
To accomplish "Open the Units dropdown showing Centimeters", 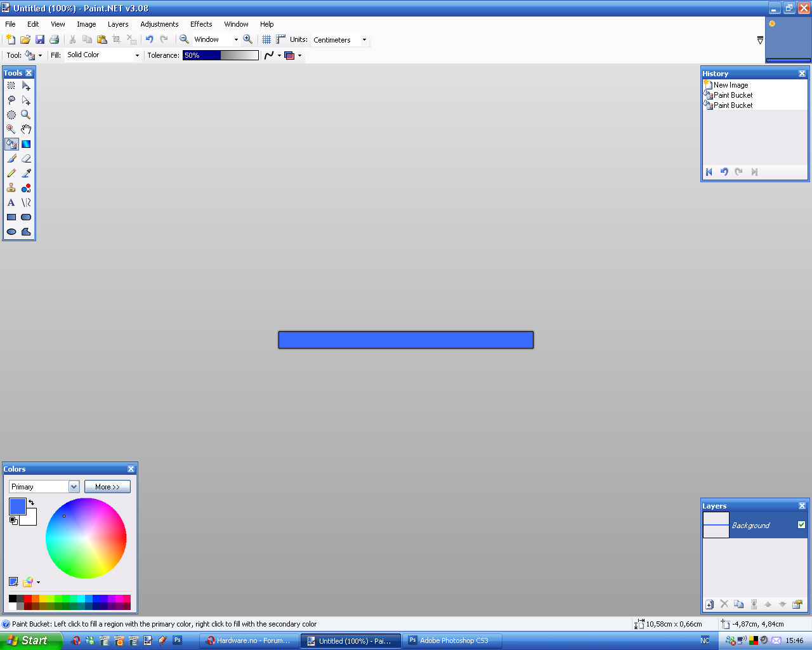I will 339,40.
